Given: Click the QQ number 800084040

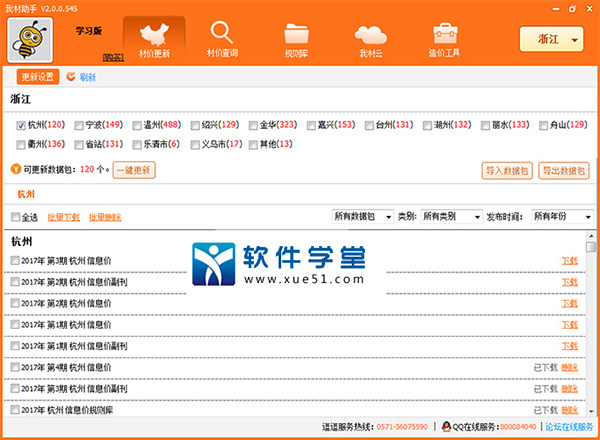Looking at the screenshot, I should (518, 427).
